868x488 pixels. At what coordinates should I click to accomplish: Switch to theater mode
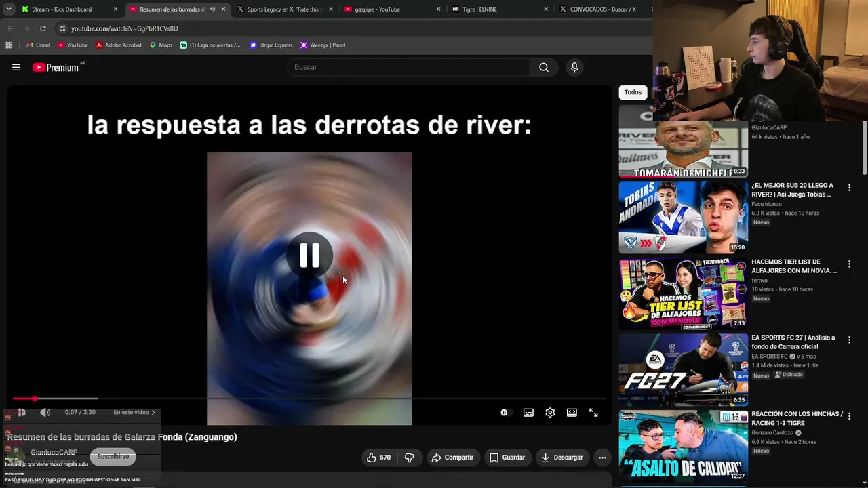click(572, 412)
